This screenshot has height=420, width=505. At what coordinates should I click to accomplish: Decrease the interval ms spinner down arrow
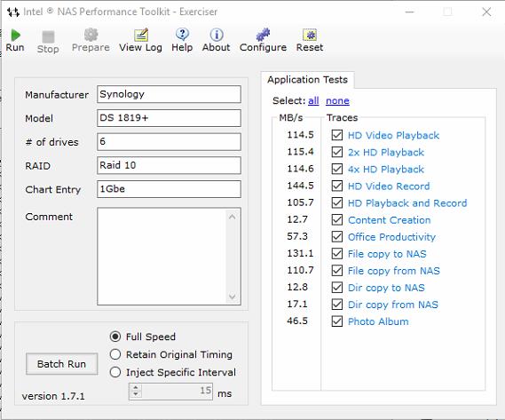click(136, 394)
